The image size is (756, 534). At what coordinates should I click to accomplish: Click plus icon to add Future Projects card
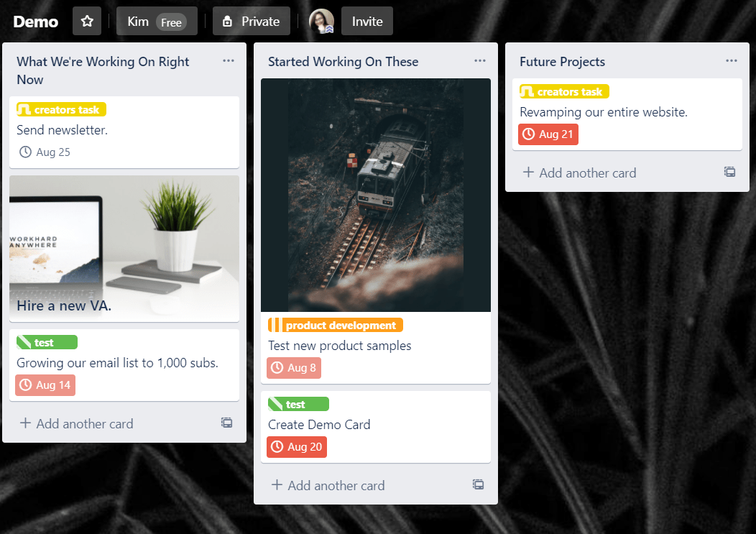click(x=528, y=172)
